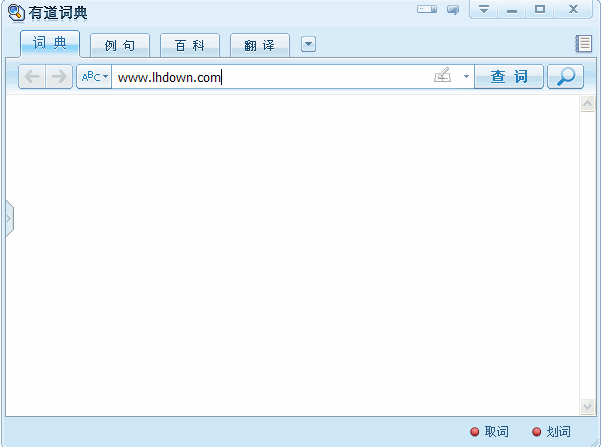Screen dimensions: 601x447
Task: Switch to the 词典 tab
Action: [50, 43]
